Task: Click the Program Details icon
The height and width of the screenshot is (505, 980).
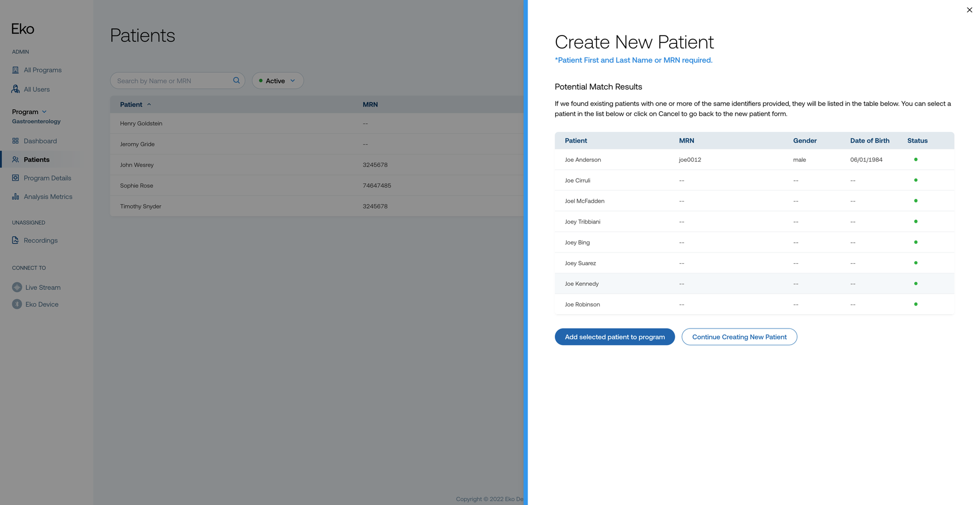Action: coord(15,178)
